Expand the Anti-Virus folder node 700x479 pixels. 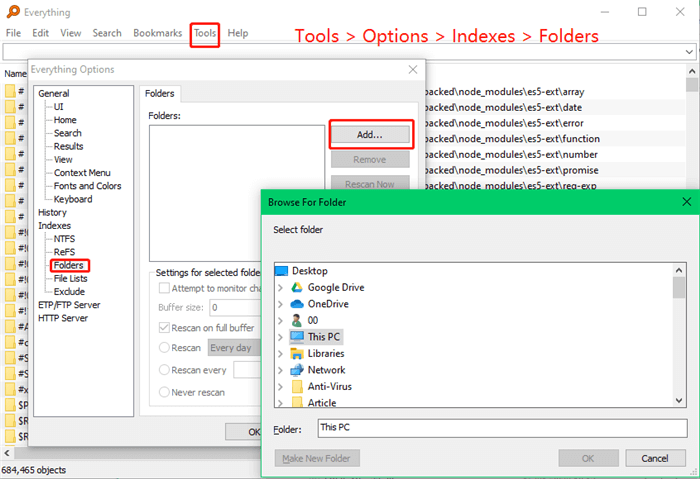coord(280,387)
